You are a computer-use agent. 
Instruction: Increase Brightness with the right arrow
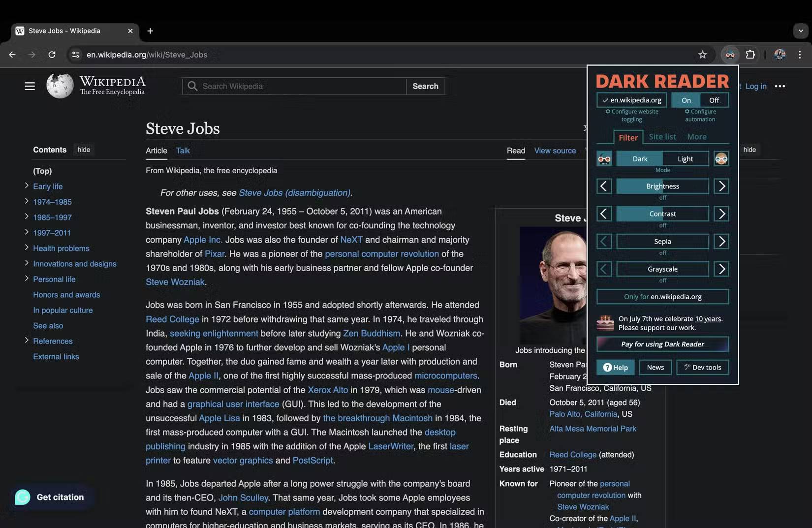[721, 186]
